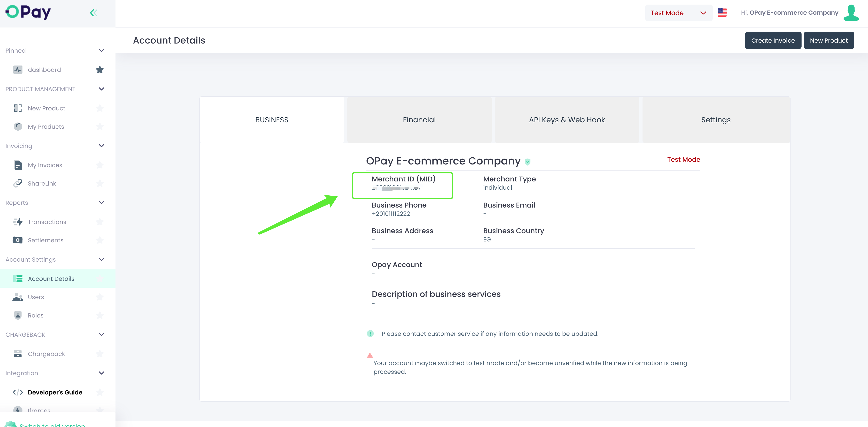This screenshot has height=427, width=868.
Task: Open My Invoices in sidebar
Action: pos(45,165)
